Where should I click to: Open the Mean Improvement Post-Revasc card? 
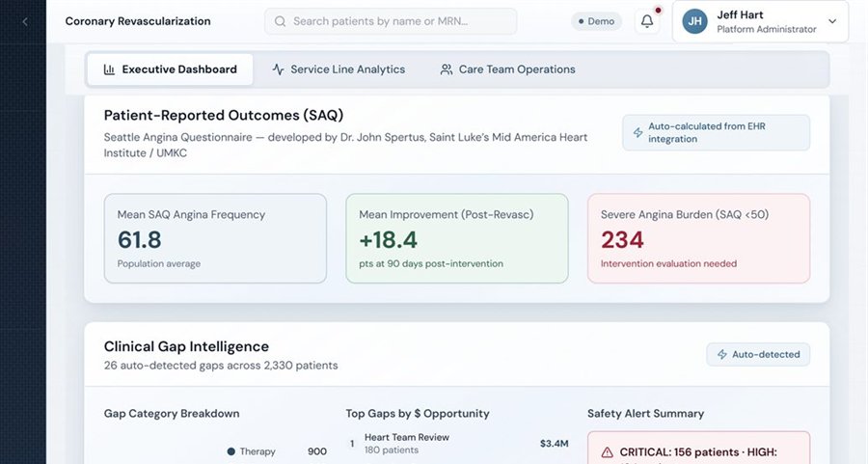[x=457, y=238]
